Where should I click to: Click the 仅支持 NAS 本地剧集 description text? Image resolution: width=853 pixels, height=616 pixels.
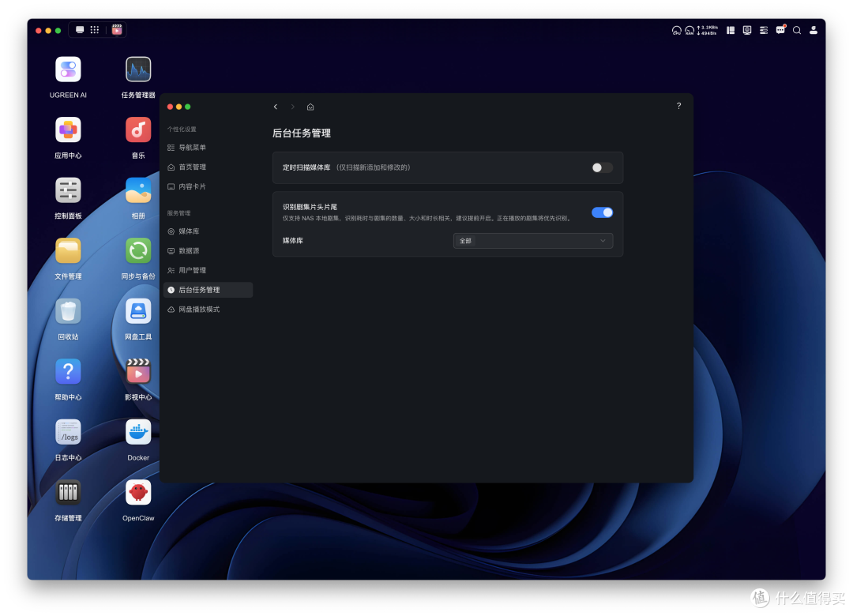pyautogui.click(x=426, y=218)
